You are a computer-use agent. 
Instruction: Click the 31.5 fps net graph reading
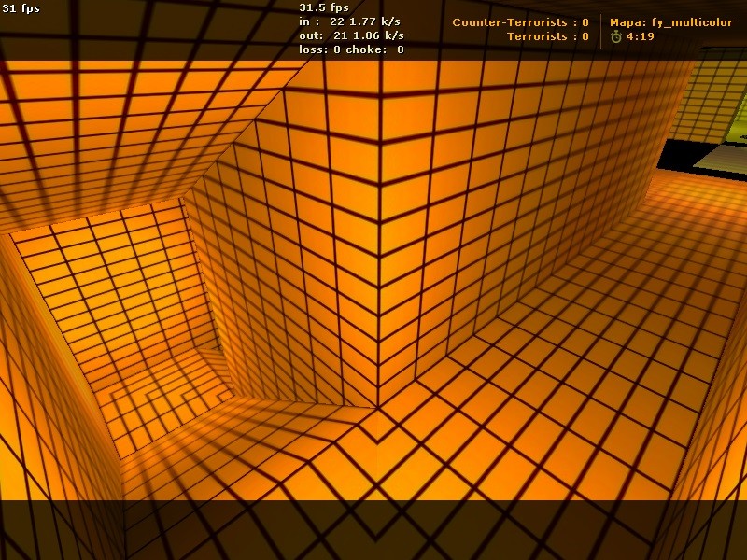(324, 7)
